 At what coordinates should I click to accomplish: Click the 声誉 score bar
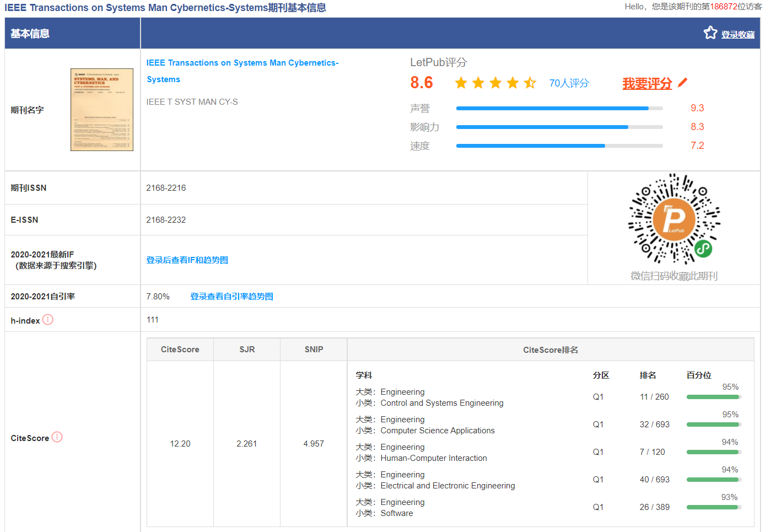click(559, 109)
